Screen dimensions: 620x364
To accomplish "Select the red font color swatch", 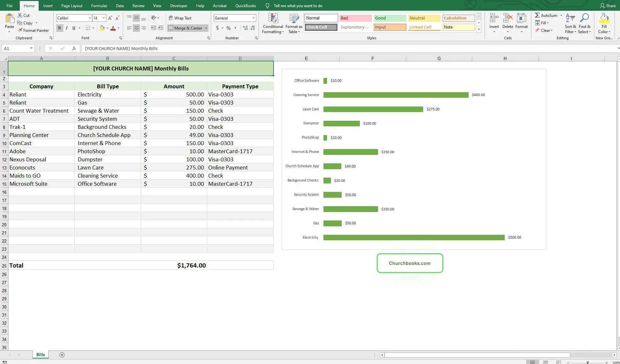I will coord(113,28).
